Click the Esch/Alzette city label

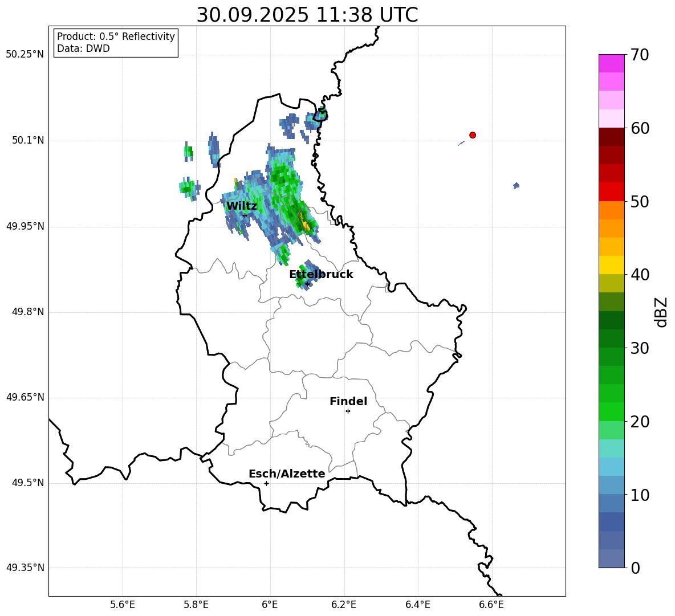[x=287, y=474]
